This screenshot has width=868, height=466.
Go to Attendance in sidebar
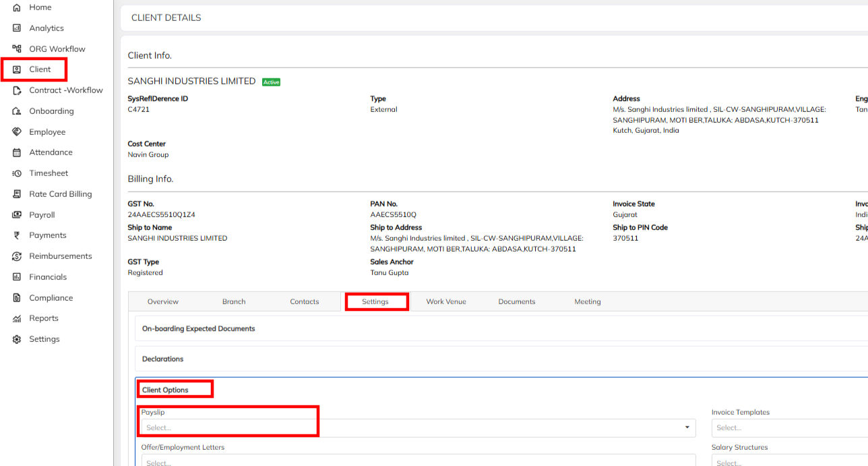[x=51, y=152]
